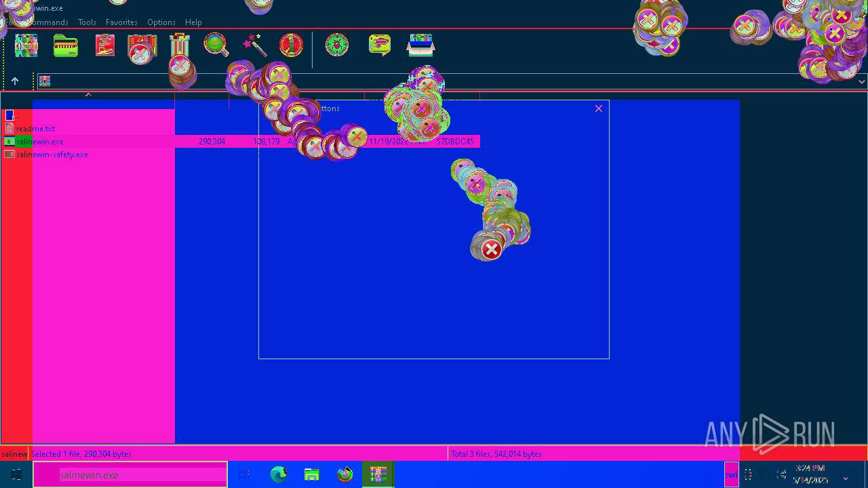
Task: Open the Help menu
Action: tap(193, 22)
